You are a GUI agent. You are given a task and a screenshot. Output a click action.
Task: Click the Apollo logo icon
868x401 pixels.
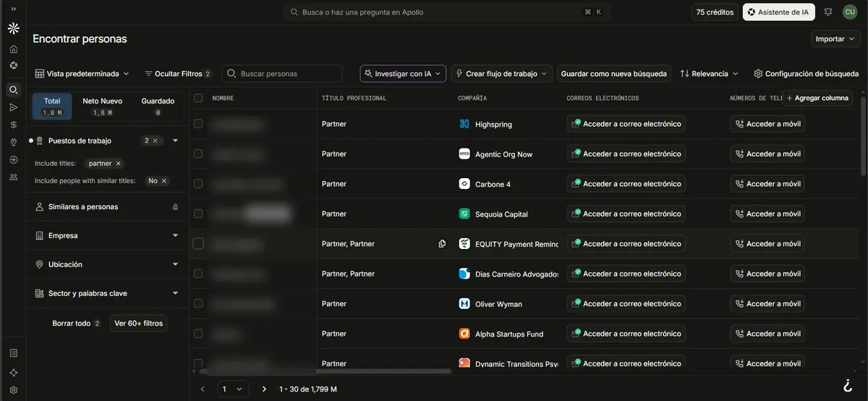tap(13, 29)
